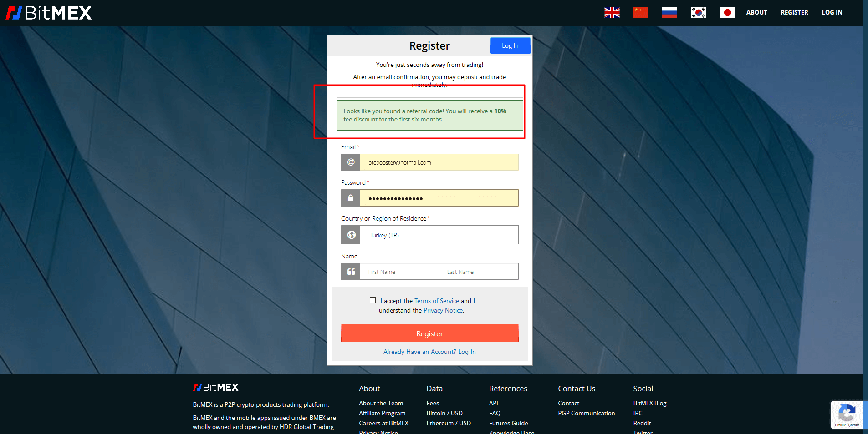Go to REGISTER in the top navigation
This screenshot has width=868, height=434.
tap(794, 12)
